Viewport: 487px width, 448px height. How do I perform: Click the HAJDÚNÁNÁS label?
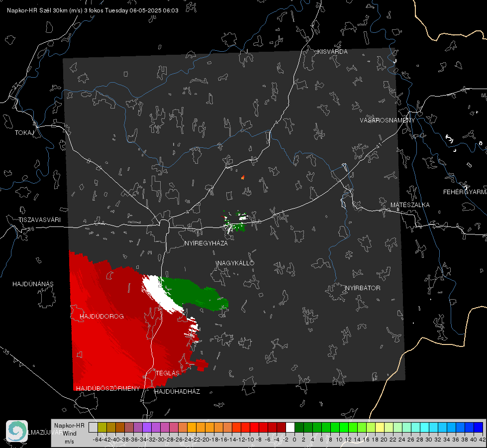33,284
